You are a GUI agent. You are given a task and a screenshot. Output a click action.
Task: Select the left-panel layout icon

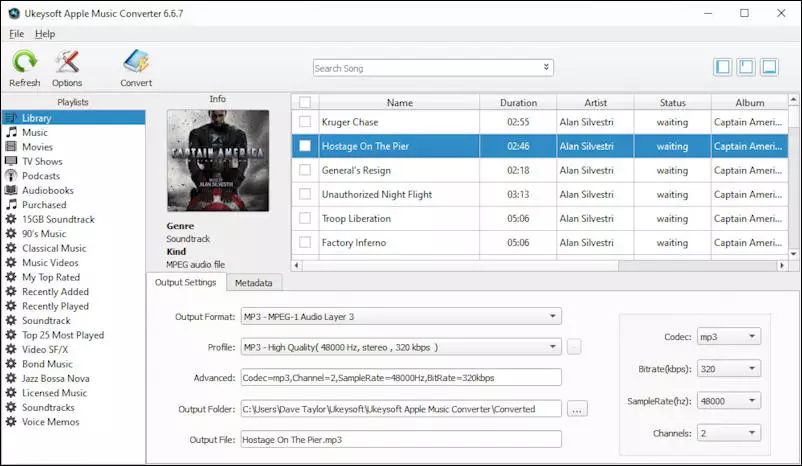point(723,67)
